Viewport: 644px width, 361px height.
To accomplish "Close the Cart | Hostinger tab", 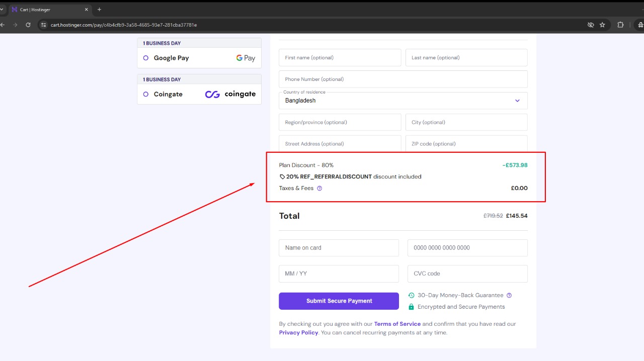I will [87, 10].
